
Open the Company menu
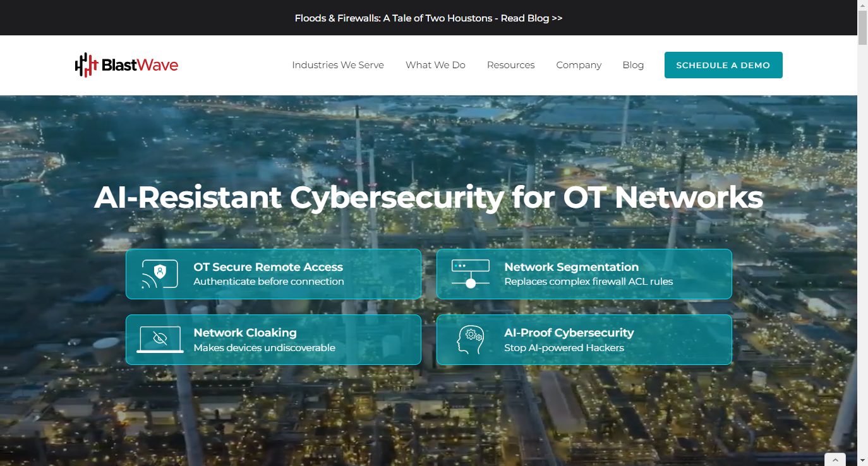point(579,64)
